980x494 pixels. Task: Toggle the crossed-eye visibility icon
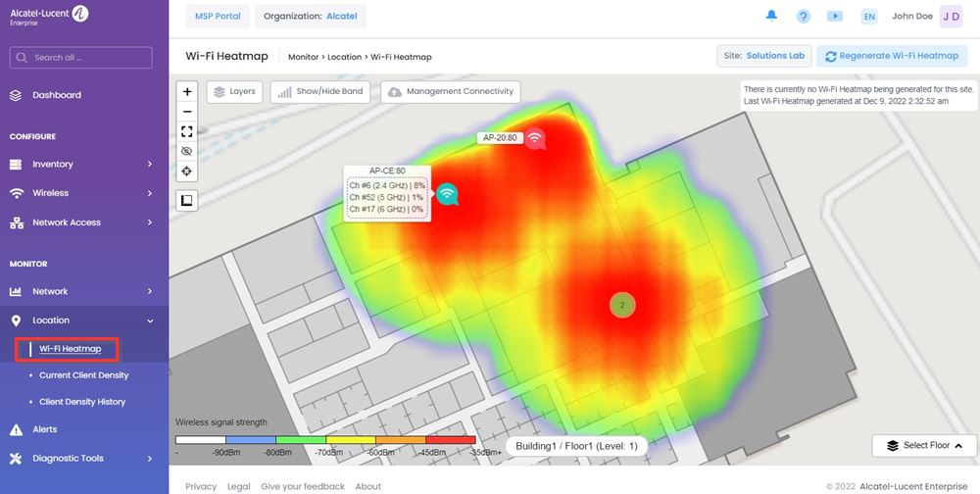click(x=187, y=151)
